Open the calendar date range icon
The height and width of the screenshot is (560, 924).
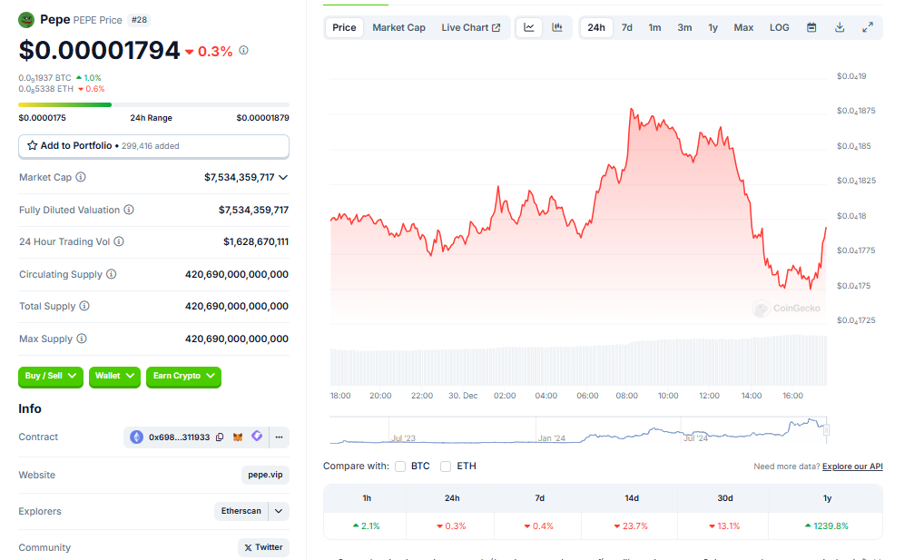click(811, 27)
